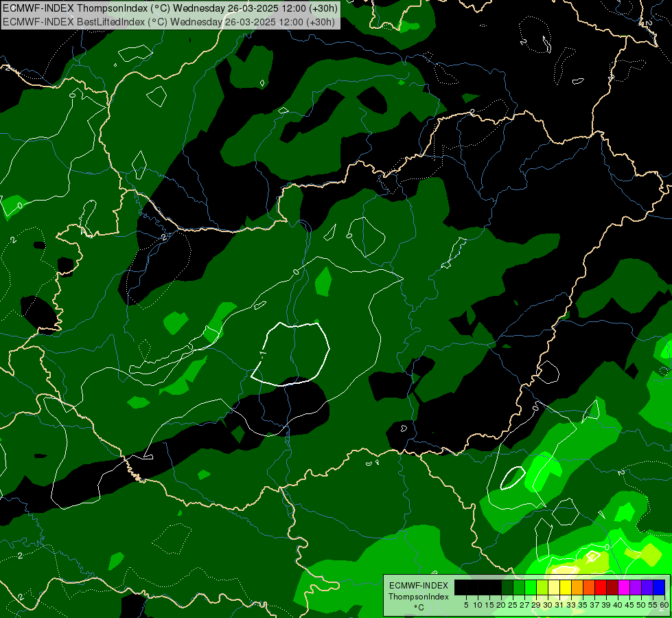Click the yellow-green 29–30 legend swatch

click(x=542, y=587)
